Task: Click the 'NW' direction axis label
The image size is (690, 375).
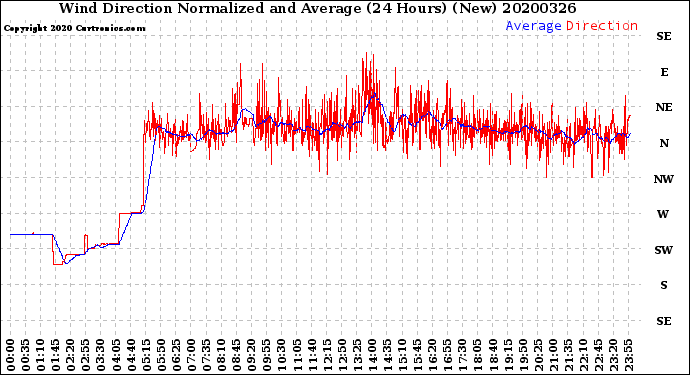Action: tap(664, 179)
